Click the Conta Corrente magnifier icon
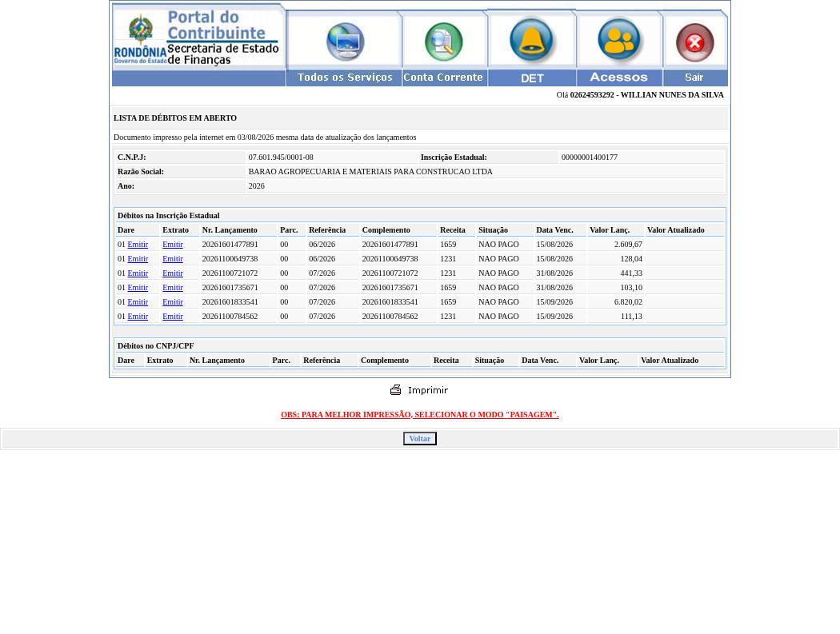 pos(443,42)
